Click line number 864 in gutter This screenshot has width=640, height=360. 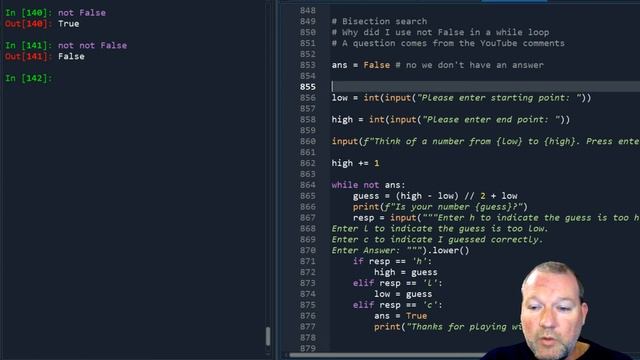tap(308, 185)
